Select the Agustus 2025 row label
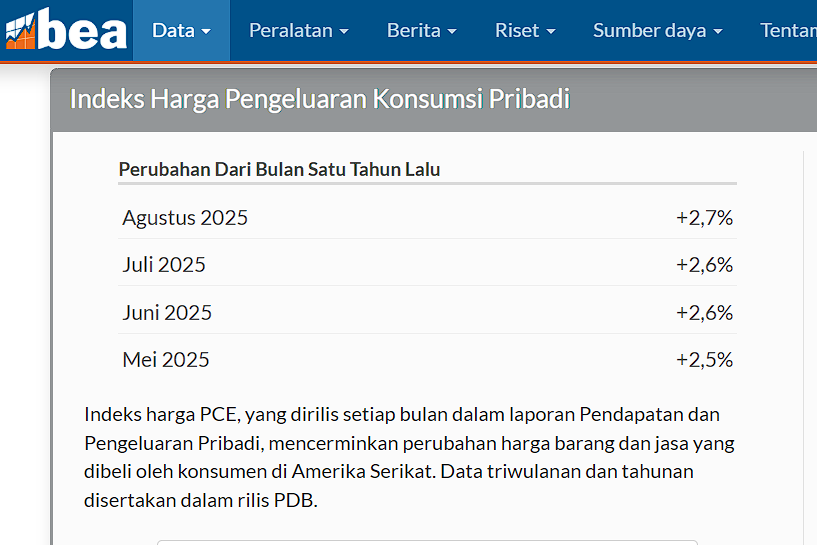This screenshot has width=817, height=545. (185, 217)
